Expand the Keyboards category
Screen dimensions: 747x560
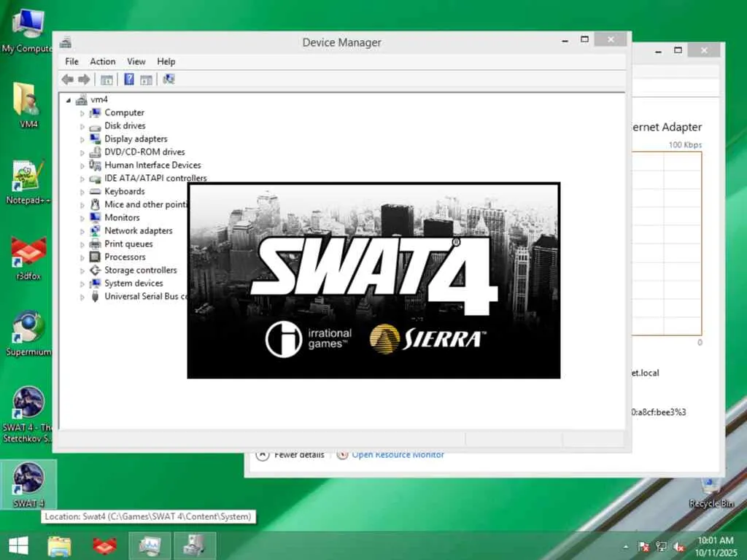pos(82,192)
